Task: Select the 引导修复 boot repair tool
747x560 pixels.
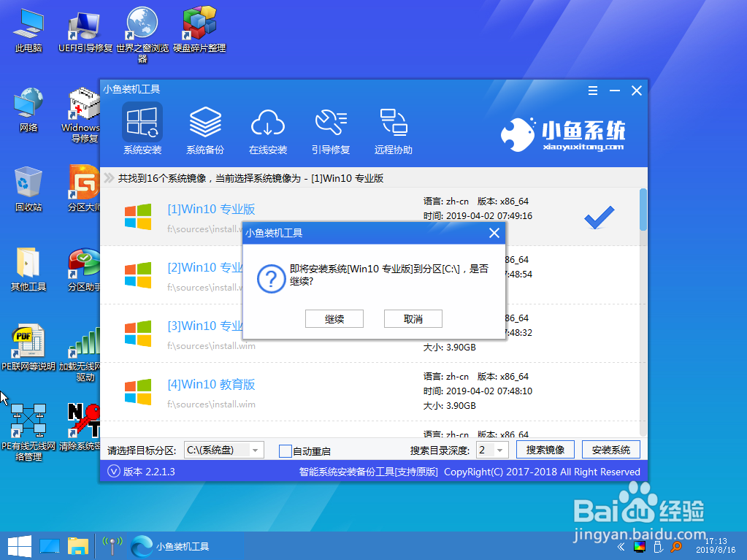Action: (331, 130)
